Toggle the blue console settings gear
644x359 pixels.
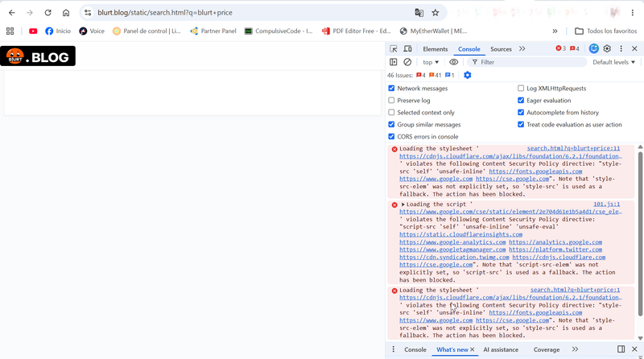468,75
